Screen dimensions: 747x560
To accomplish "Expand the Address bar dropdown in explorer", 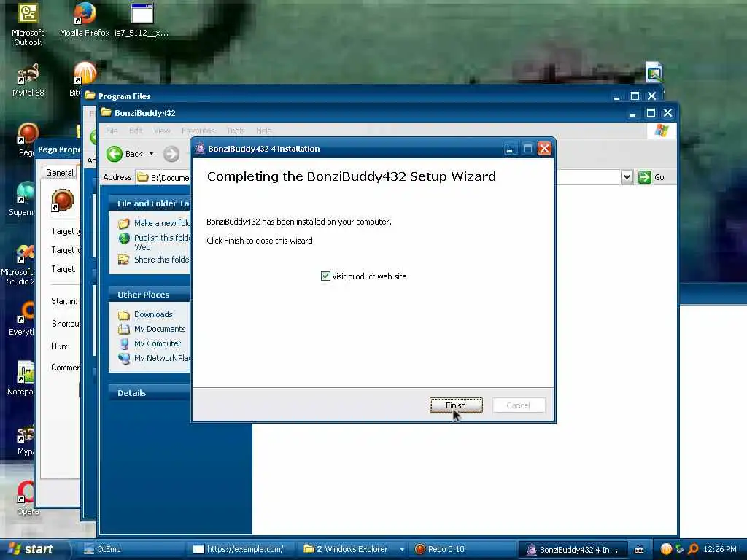I will (627, 177).
